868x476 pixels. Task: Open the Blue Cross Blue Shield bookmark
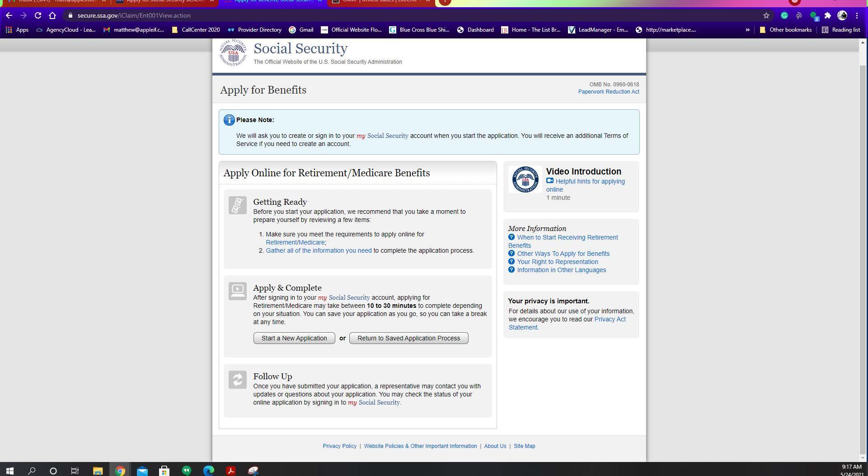pyautogui.click(x=419, y=30)
